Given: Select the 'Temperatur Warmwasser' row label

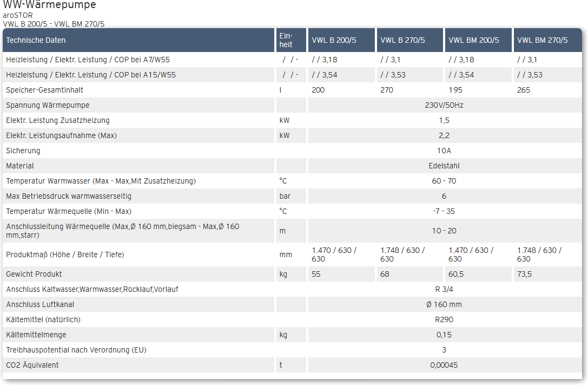Looking at the screenshot, I should [x=101, y=181].
